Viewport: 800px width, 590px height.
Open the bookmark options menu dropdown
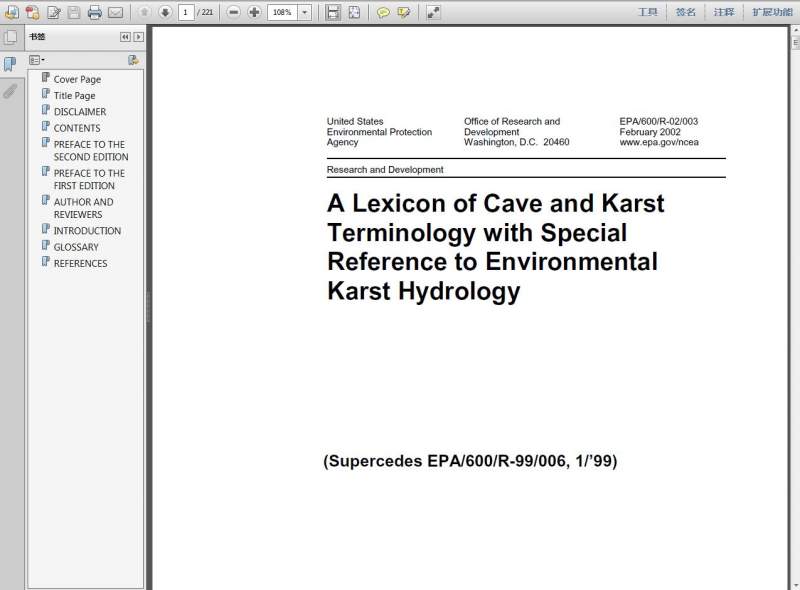pyautogui.click(x=37, y=60)
